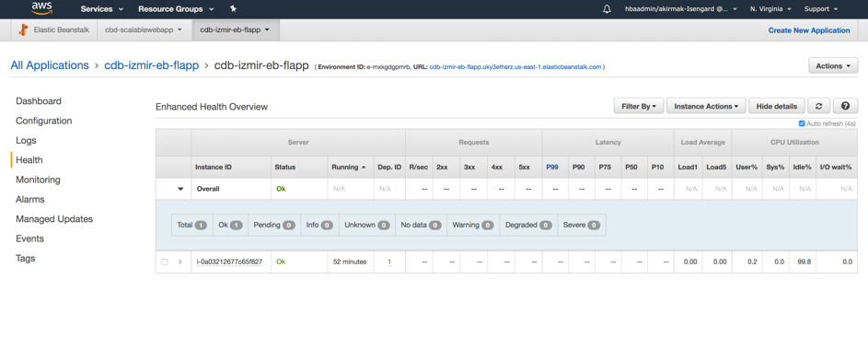The image size is (868, 337).
Task: Click the Elastic Beanstalk service icon
Action: click(x=23, y=29)
